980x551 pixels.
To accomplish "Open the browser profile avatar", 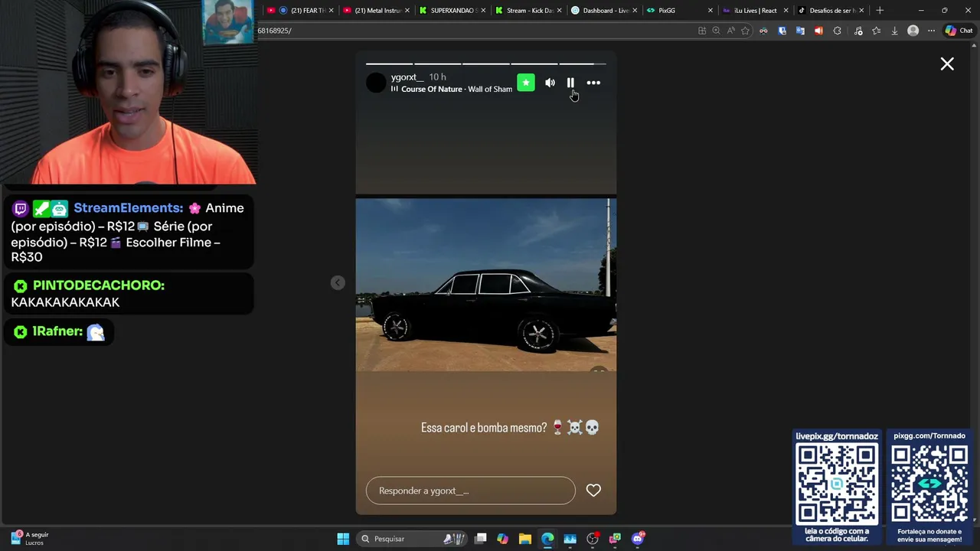I will point(913,31).
